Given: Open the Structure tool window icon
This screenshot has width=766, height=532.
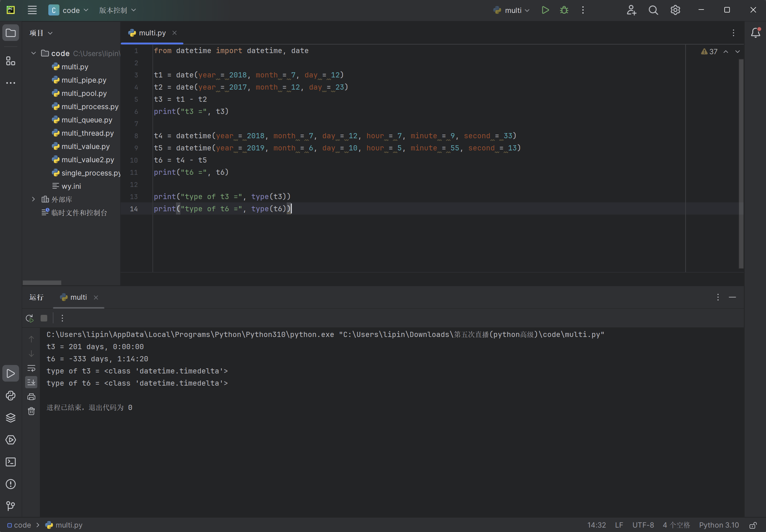Looking at the screenshot, I should 11,61.
